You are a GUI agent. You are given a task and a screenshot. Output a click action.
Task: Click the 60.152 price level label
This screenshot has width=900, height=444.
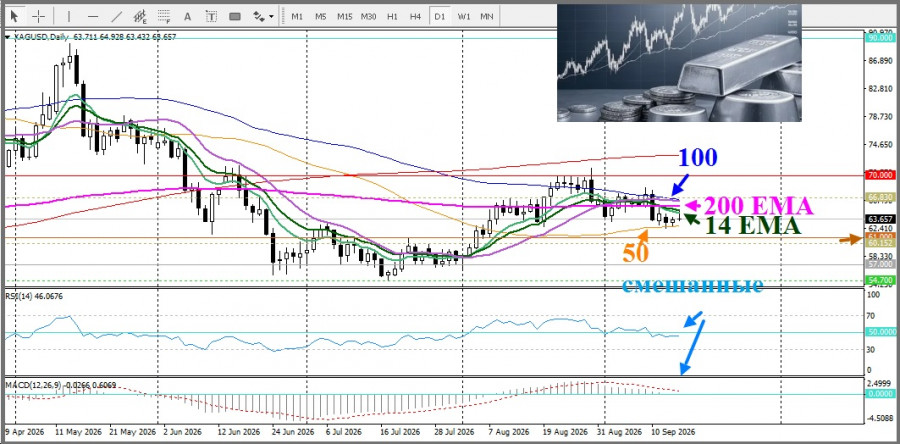click(879, 243)
